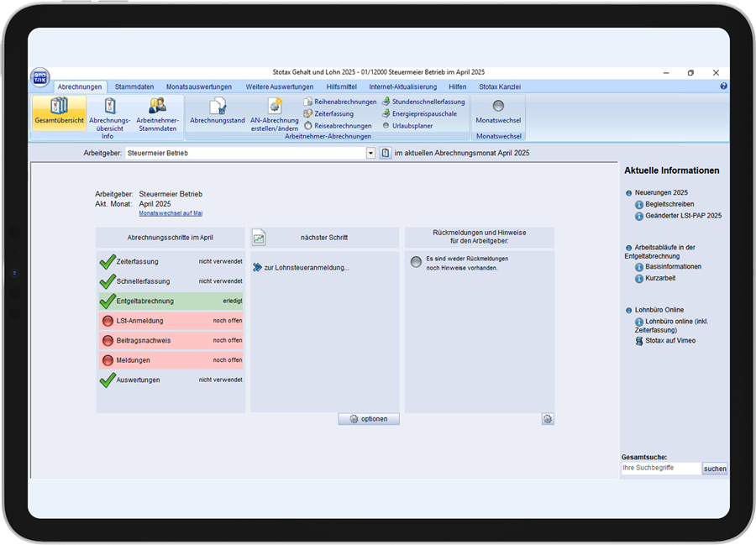Viewport: 756px width, 545px height.
Task: Click the Lohnbüro Online heading
Action: [x=659, y=310]
